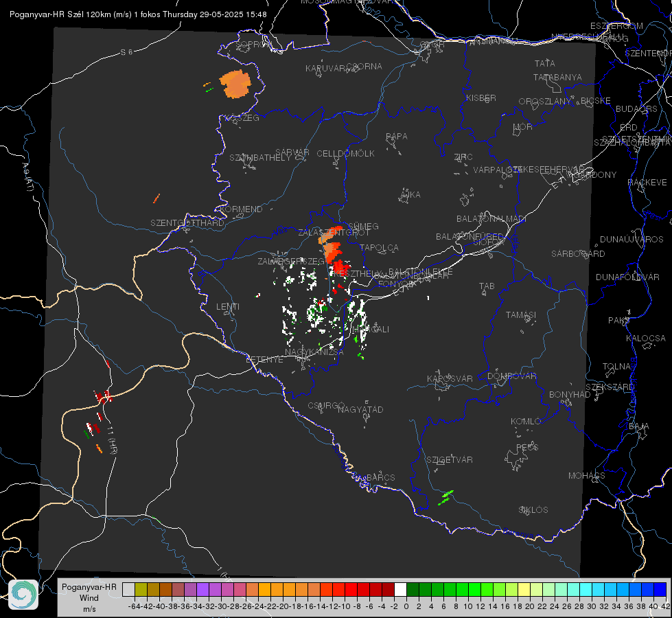Click the RÁCKEVE city label
The width and height of the screenshot is (672, 618).
click(x=647, y=183)
